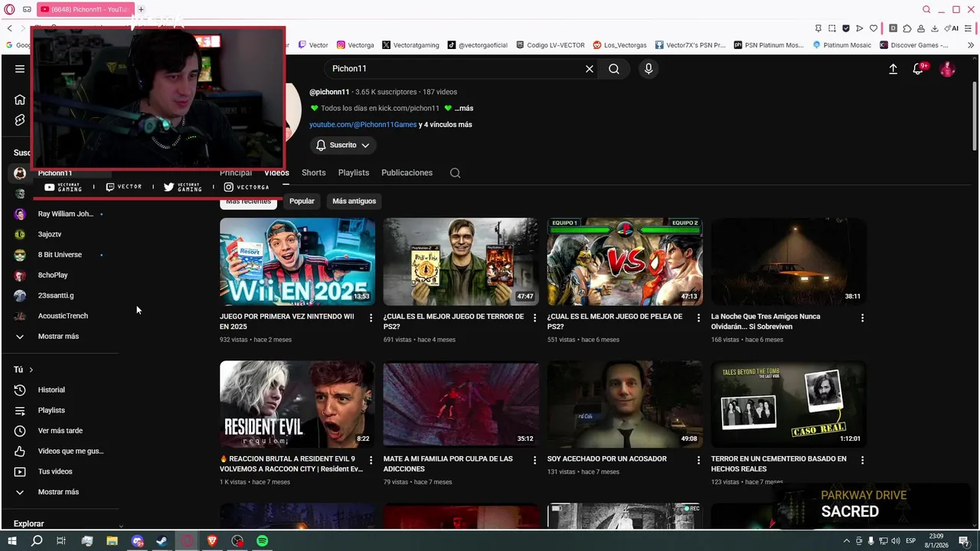The height and width of the screenshot is (551, 980).
Task: Open the Opera downloads icon
Action: click(935, 28)
